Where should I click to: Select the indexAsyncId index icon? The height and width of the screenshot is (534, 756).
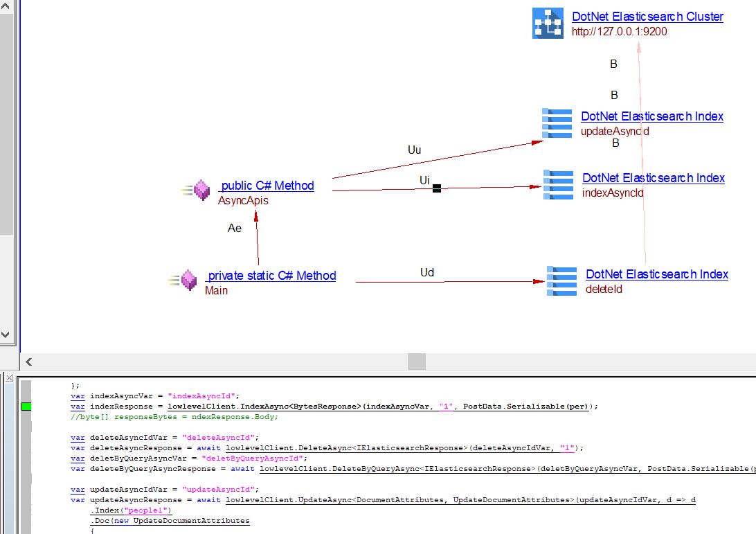pos(558,184)
